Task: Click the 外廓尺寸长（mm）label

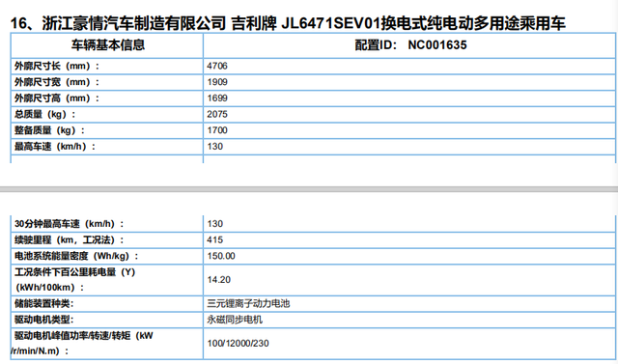Action: pyautogui.click(x=57, y=67)
